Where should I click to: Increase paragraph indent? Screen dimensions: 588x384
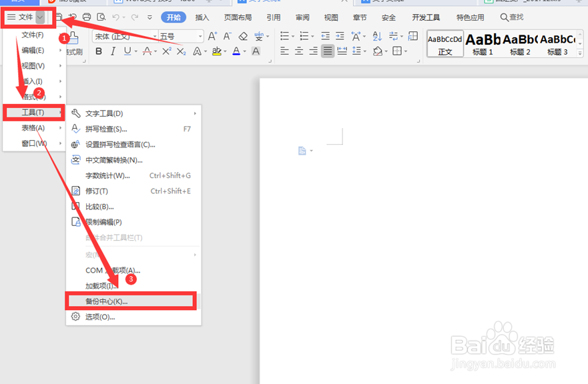340,37
